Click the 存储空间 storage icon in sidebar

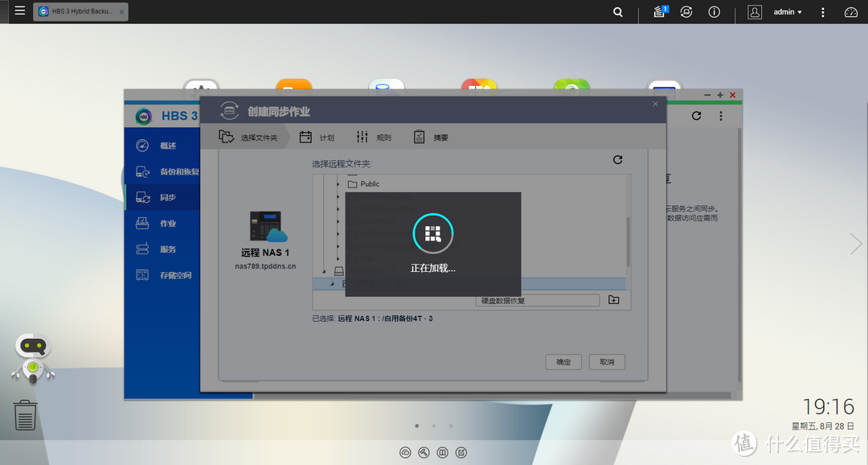tap(142, 275)
